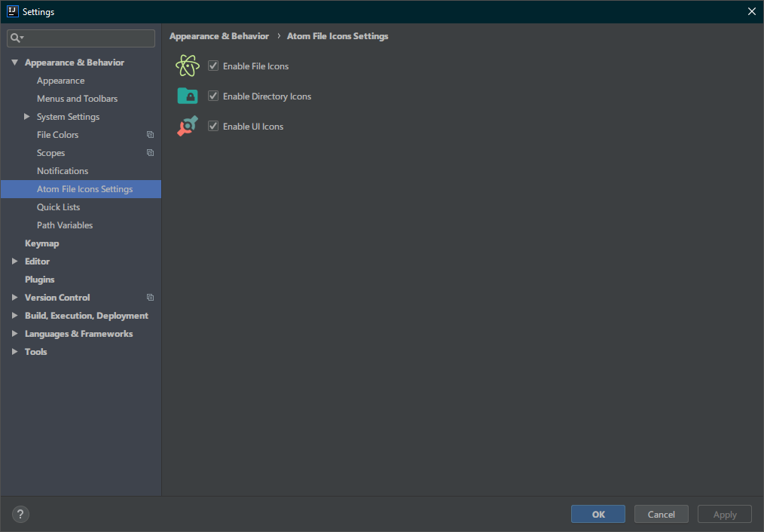Viewport: 764px width, 532px height.
Task: Open the Keymap settings
Action: pyautogui.click(x=42, y=243)
